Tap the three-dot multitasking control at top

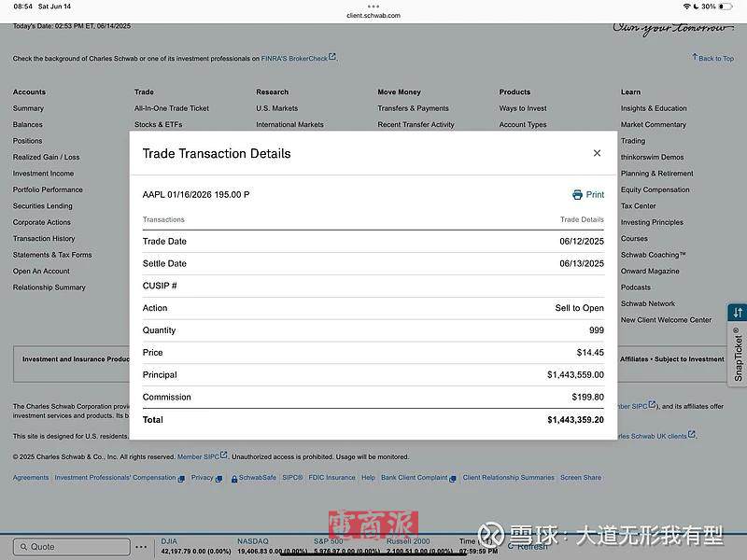tap(373, 7)
